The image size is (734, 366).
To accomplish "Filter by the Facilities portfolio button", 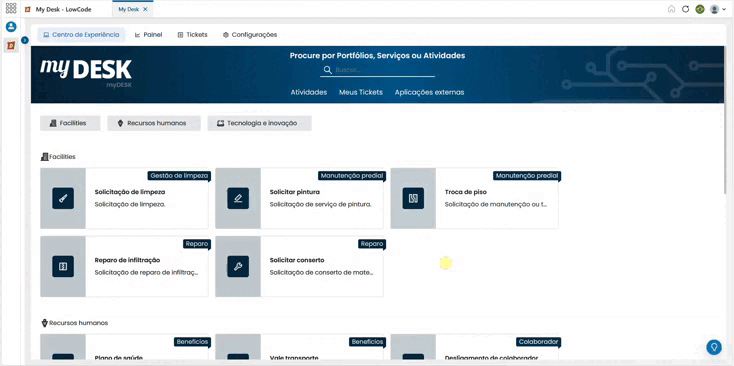I will 70,123.
